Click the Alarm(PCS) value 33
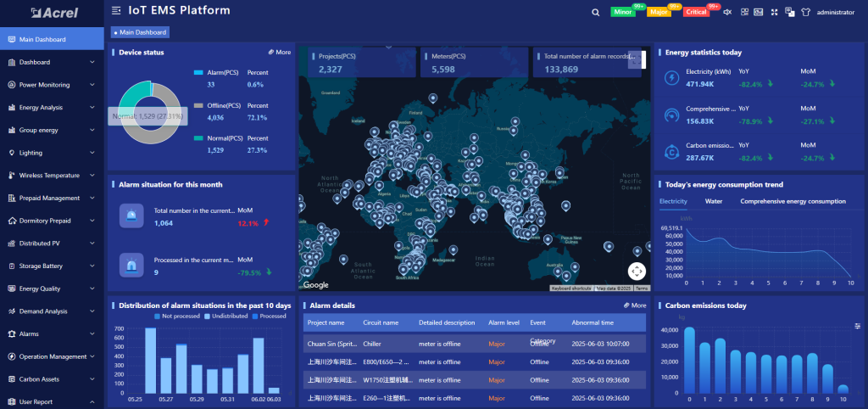 tap(211, 85)
